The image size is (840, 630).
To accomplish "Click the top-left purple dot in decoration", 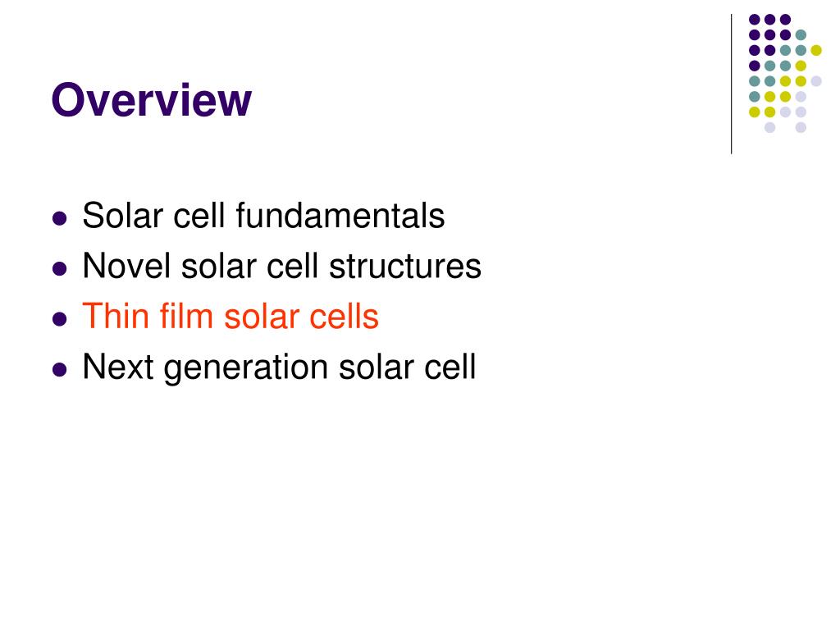I will 755,20.
